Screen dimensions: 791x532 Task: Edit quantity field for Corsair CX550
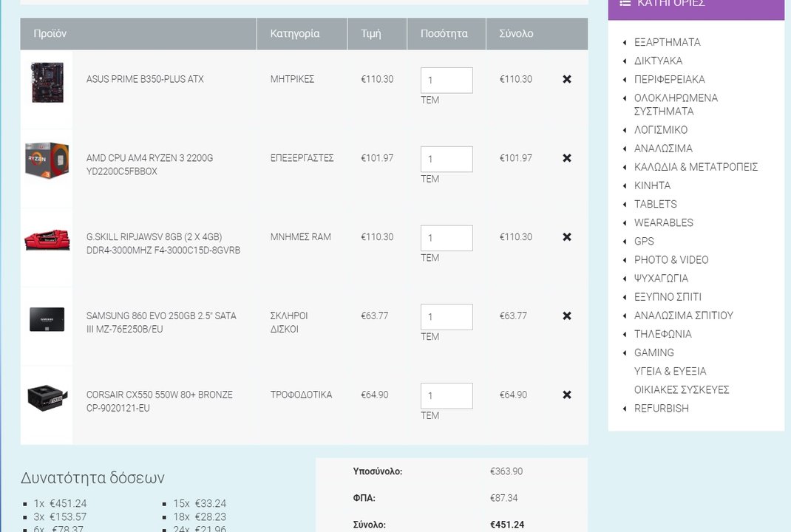coord(447,396)
